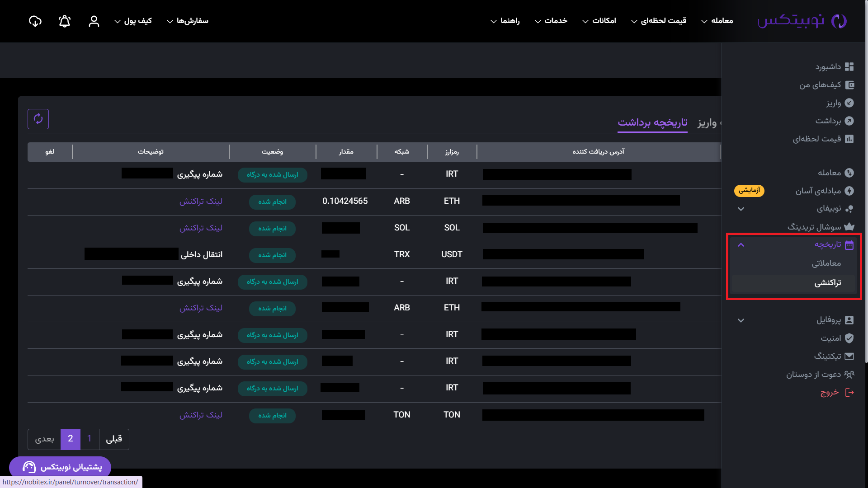Click the 0.10424565 amount cell
Screen dimensions: 868x488
pyautogui.click(x=345, y=201)
